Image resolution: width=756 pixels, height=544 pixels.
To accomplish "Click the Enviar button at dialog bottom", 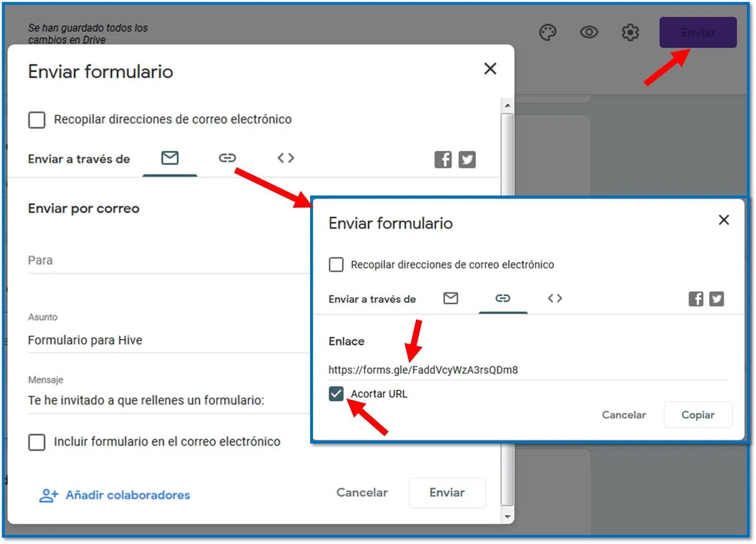I will click(x=447, y=493).
